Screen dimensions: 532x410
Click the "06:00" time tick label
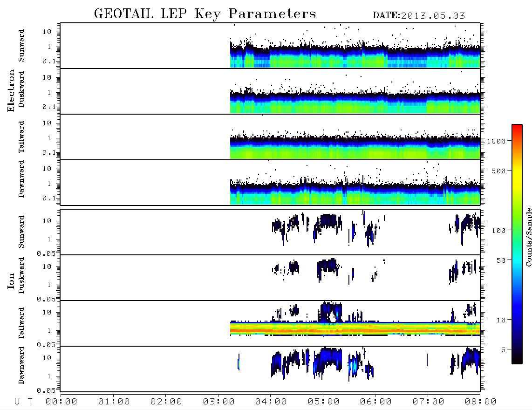[376, 402]
